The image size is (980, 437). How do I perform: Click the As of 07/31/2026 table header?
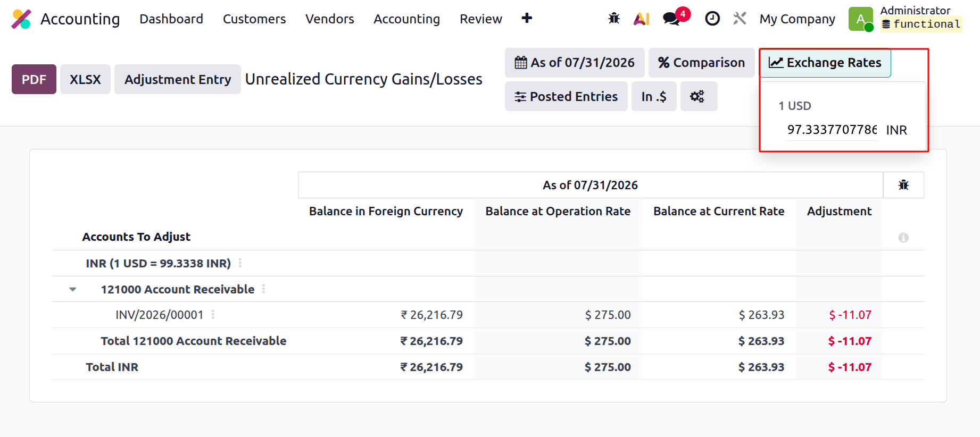(x=590, y=185)
